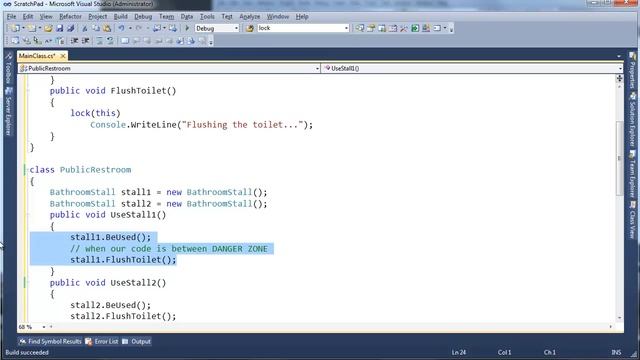This screenshot has height=360, width=640.
Task: Open the editor zoom 68 % dropdown
Action: [43, 327]
